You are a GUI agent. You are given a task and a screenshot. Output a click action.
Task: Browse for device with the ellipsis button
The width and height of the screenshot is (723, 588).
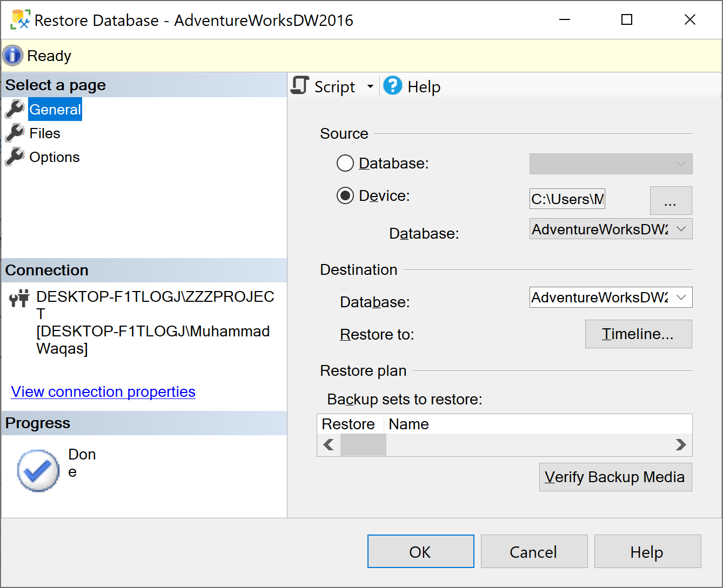pos(671,201)
